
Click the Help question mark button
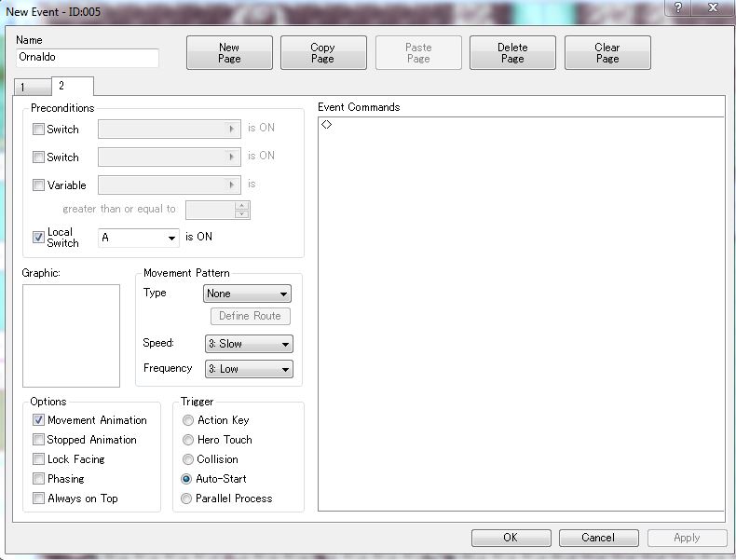(678, 7)
